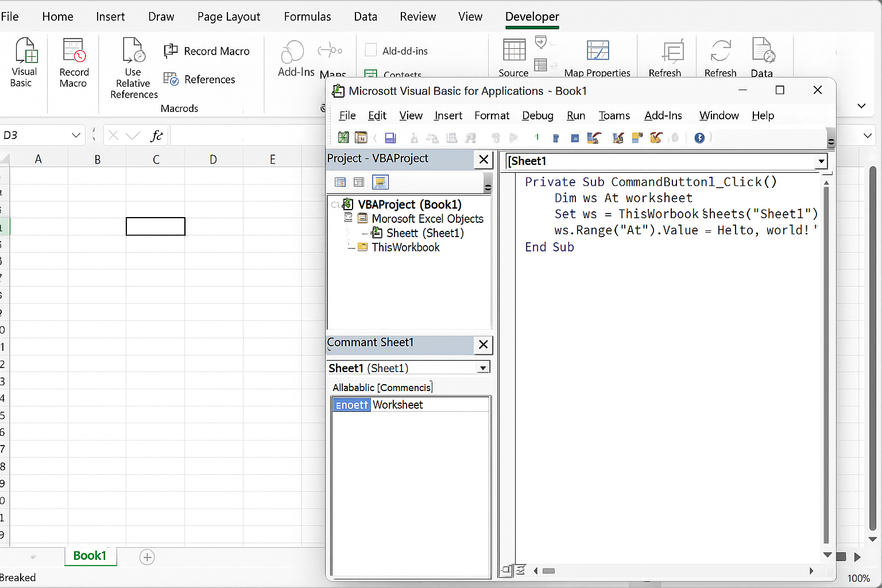Open the Add-Ins ribbon button
This screenshot has height=588, width=882.
[295, 59]
